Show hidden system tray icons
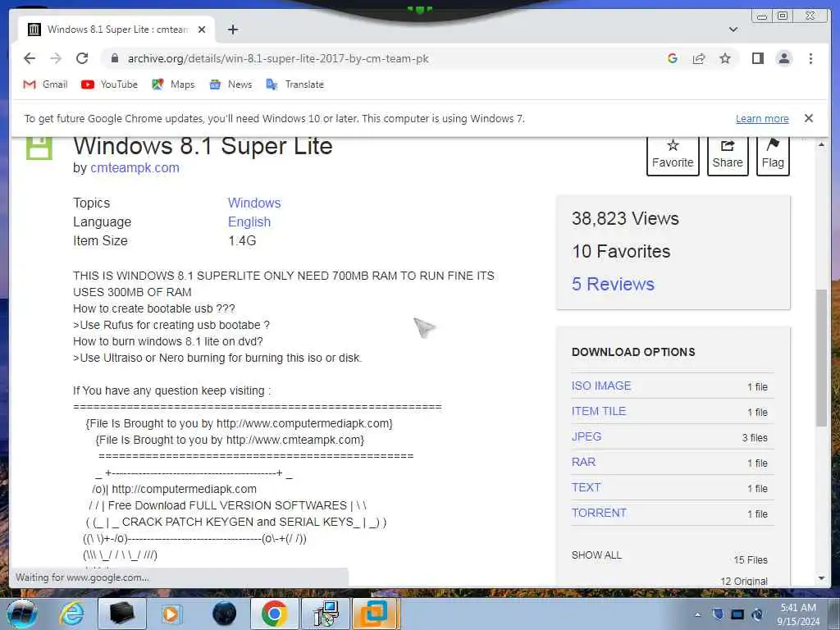 697,614
